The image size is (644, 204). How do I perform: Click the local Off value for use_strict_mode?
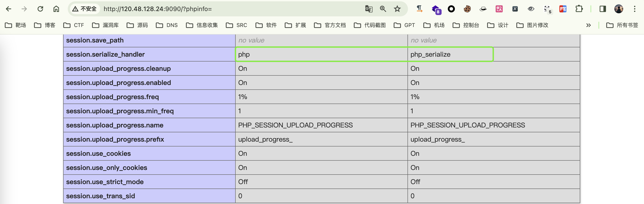tap(243, 182)
